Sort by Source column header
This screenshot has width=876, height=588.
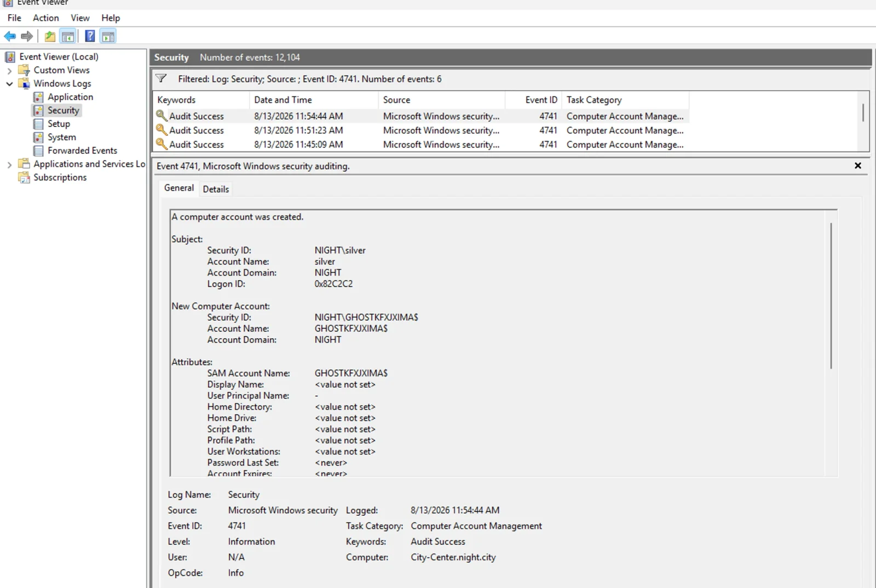[442, 100]
